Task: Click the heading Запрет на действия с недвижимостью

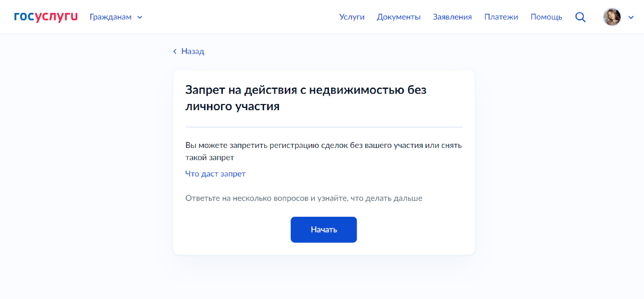Action: pyautogui.click(x=306, y=98)
